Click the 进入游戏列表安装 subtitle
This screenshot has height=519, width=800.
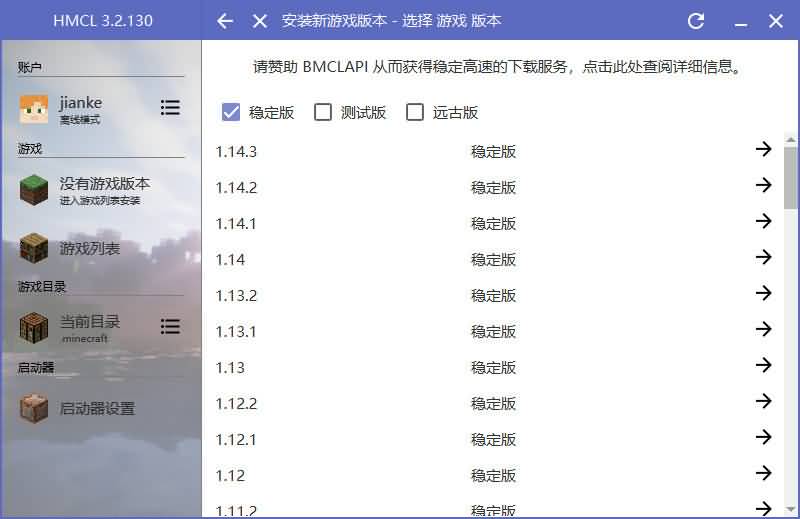pyautogui.click(x=100, y=201)
